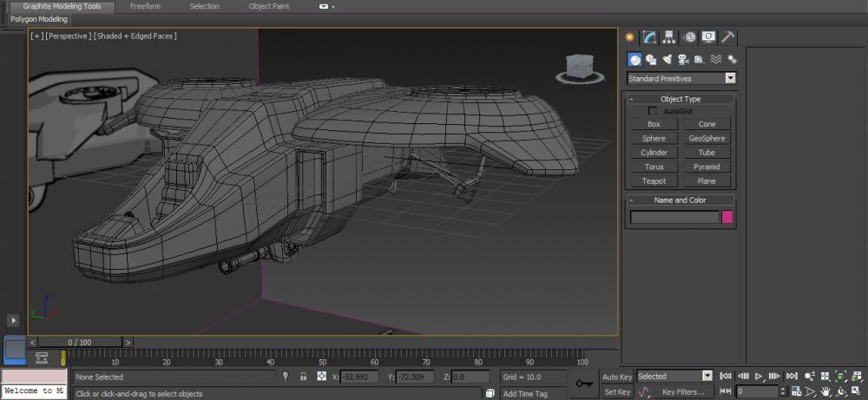The image size is (868, 400).
Task: Select the Cameras creation category icon
Action: (683, 60)
